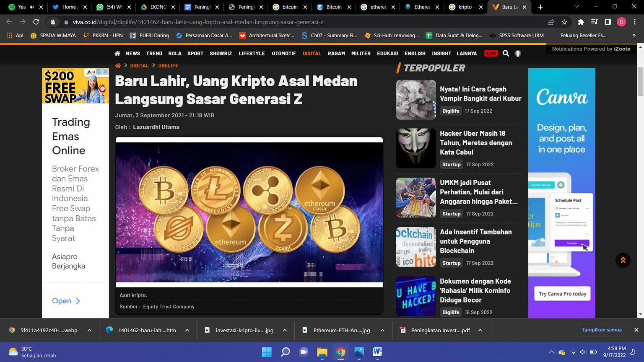
Task: Open the TREND menu item
Action: click(x=154, y=53)
